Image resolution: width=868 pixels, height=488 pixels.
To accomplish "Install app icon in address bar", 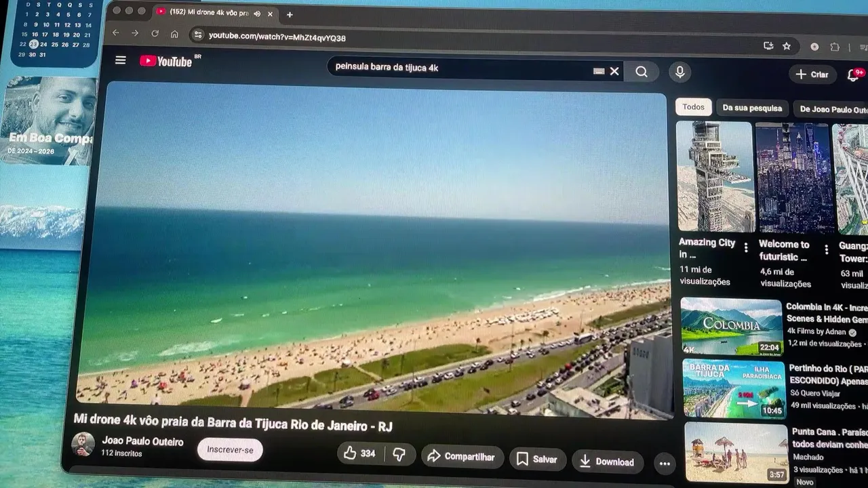I will (x=768, y=46).
